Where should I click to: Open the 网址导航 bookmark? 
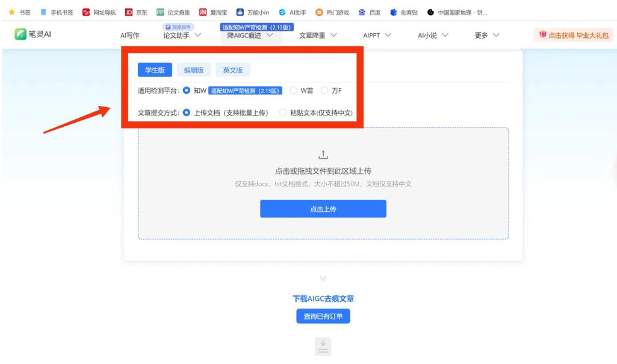pyautogui.click(x=99, y=12)
